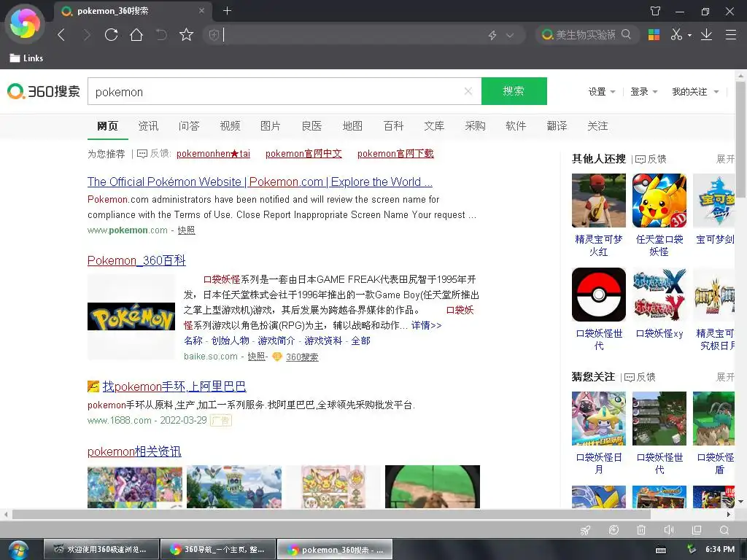Click 反馈 next to 其他人还搜

[x=651, y=159]
